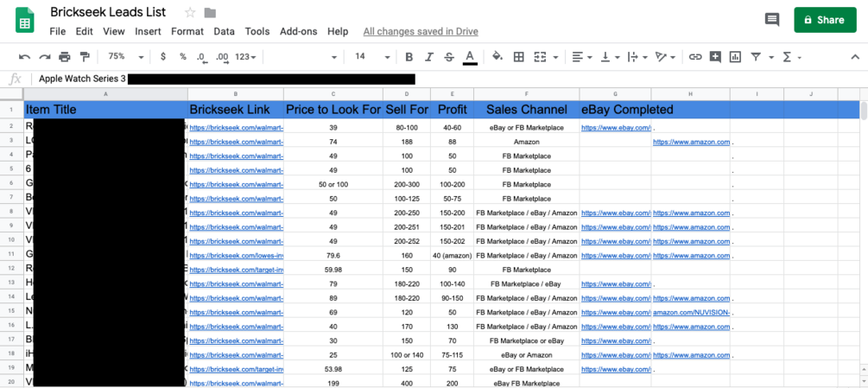Image resolution: width=868 pixels, height=388 pixels.
Task: Open the amazon.com link in row 3
Action: (x=691, y=143)
